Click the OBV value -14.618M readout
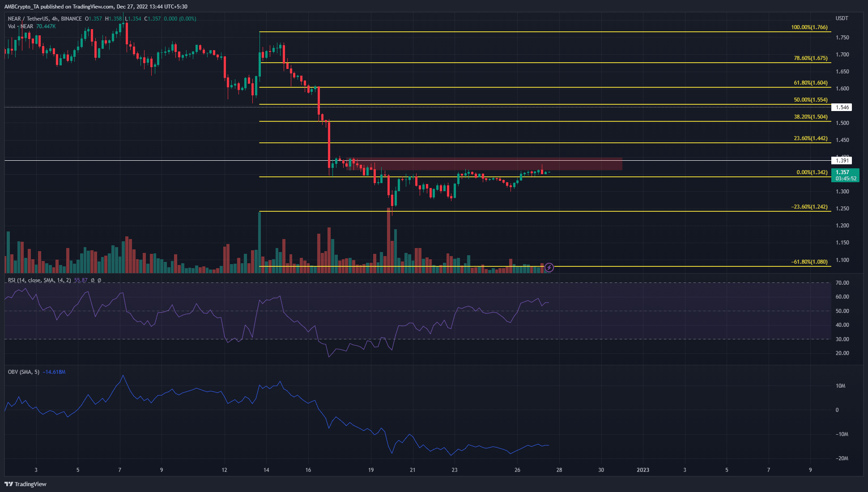The height and width of the screenshot is (492, 868). pos(54,372)
